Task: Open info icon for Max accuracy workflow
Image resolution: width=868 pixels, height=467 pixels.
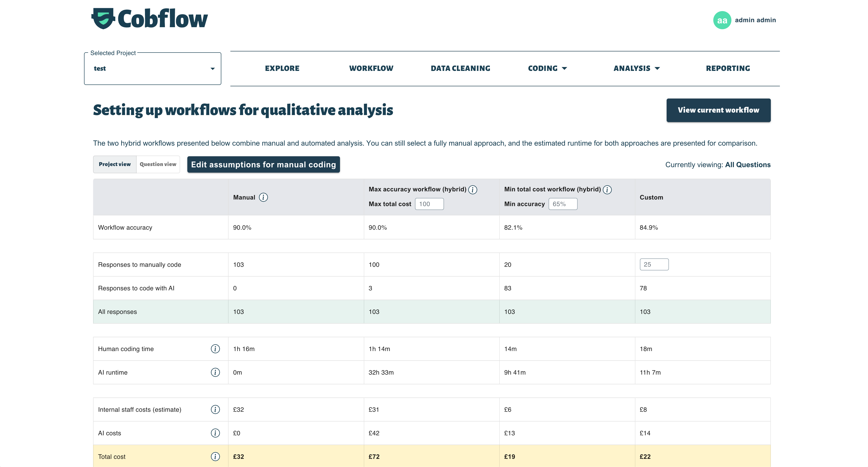Action: 473,190
